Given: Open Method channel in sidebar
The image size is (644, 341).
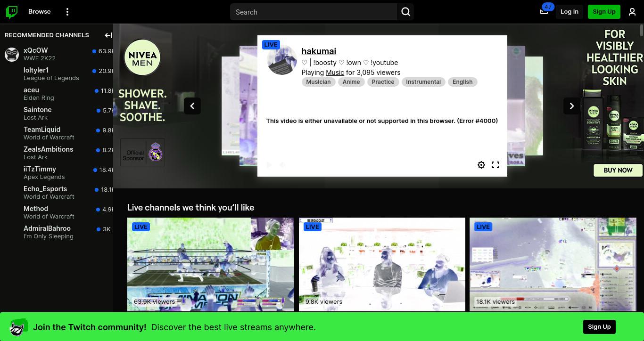Looking at the screenshot, I should tap(57, 212).
